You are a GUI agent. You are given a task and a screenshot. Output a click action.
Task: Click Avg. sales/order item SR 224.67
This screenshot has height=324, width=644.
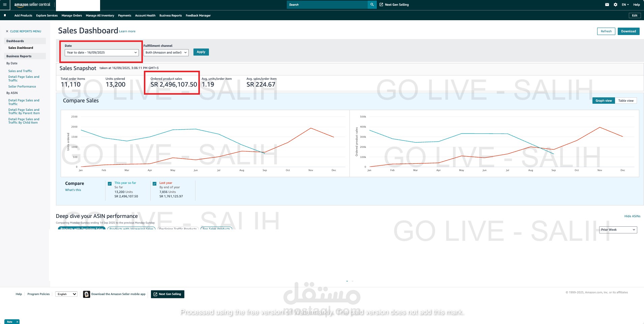tap(261, 85)
